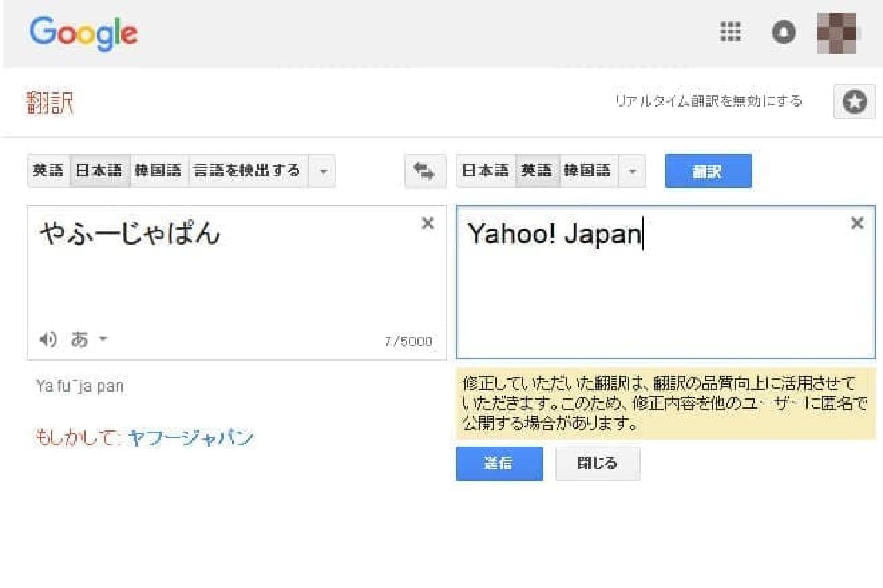Choose 韓国語 as target language
Screen dimensions: 883x588
point(588,171)
